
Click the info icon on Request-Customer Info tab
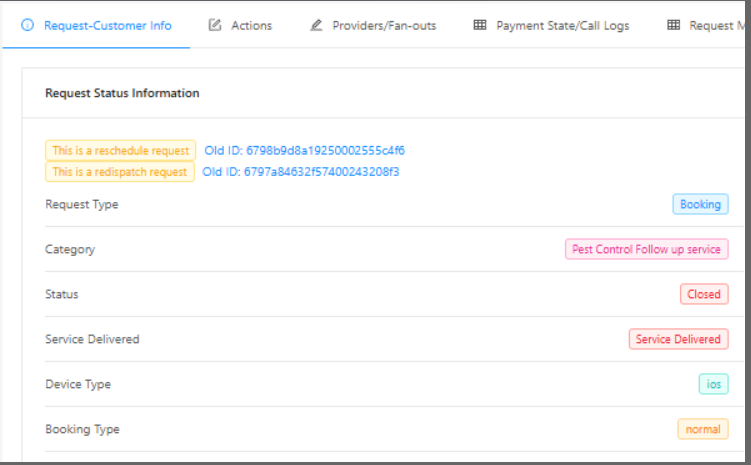click(28, 25)
